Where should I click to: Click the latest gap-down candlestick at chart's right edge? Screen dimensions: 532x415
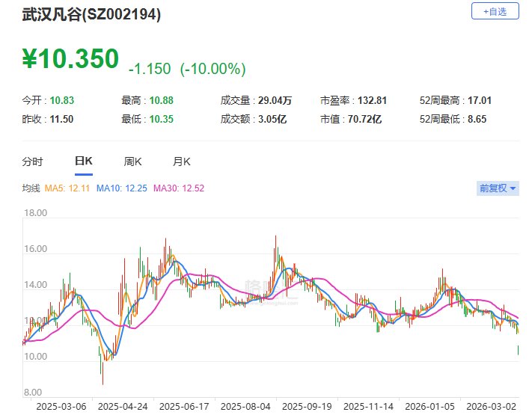click(518, 350)
